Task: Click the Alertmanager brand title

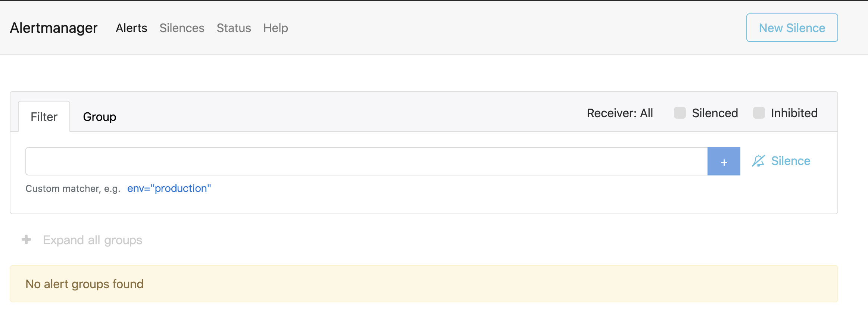Action: click(54, 28)
